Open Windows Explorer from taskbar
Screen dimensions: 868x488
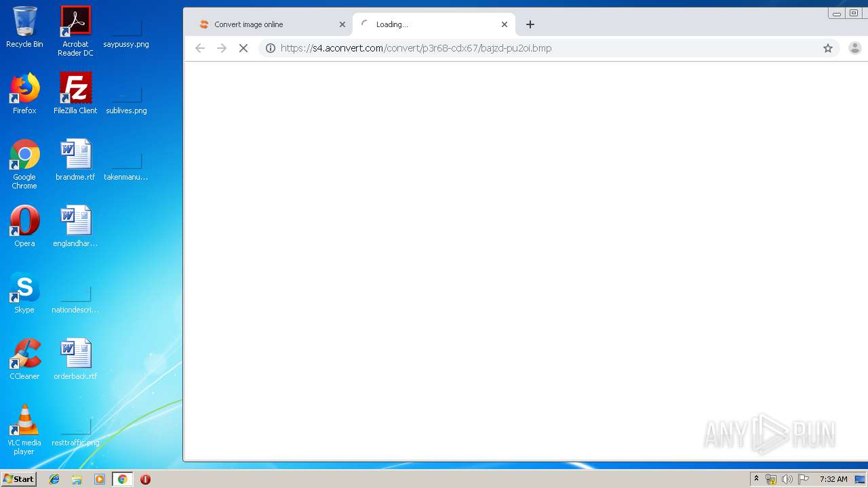pyautogui.click(x=77, y=479)
